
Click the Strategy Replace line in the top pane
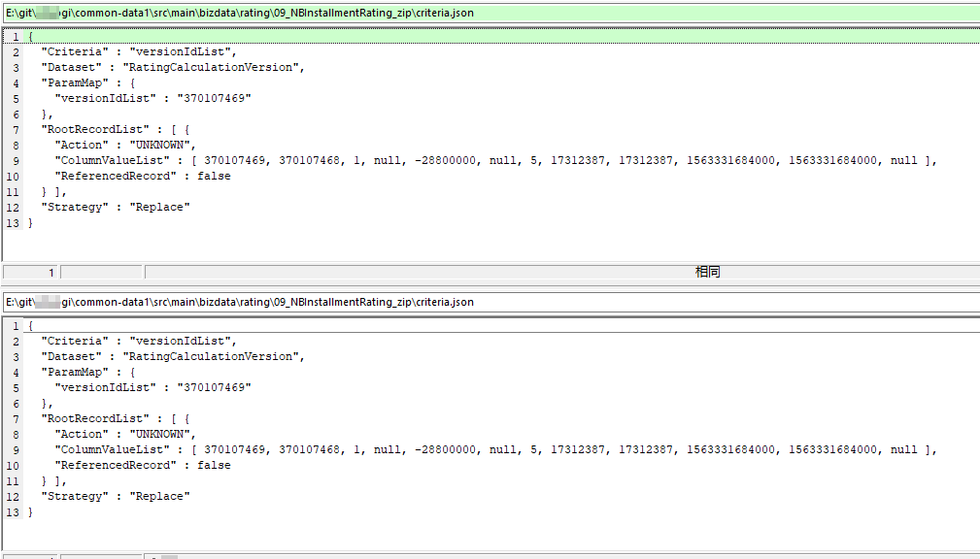pos(107,207)
